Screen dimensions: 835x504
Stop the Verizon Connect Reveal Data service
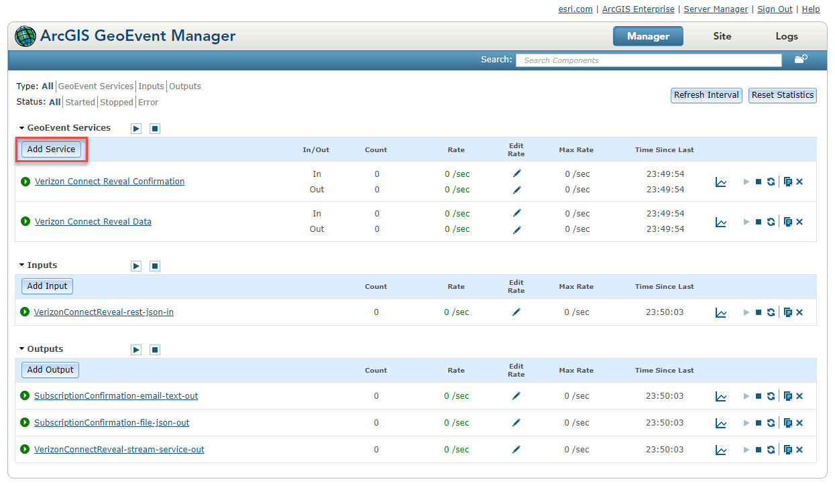click(759, 222)
